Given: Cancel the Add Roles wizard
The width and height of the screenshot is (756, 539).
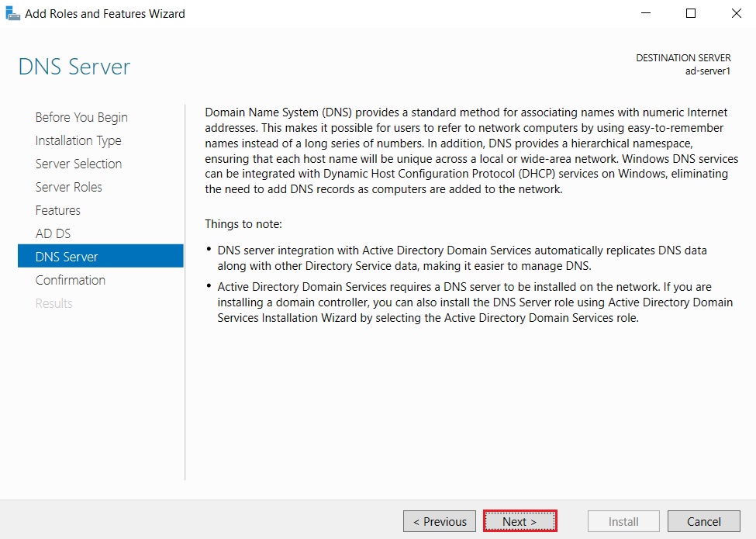Looking at the screenshot, I should pos(703,520).
